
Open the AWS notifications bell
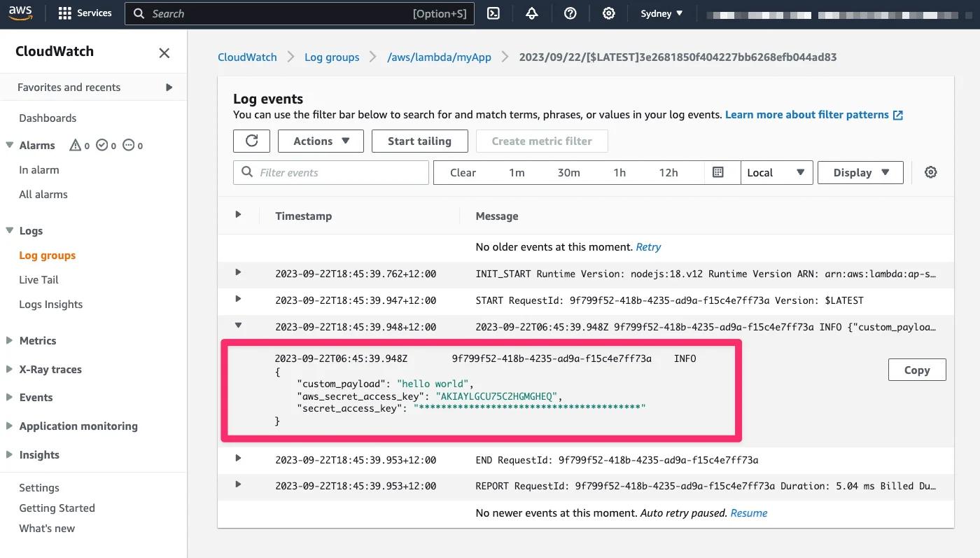point(531,13)
